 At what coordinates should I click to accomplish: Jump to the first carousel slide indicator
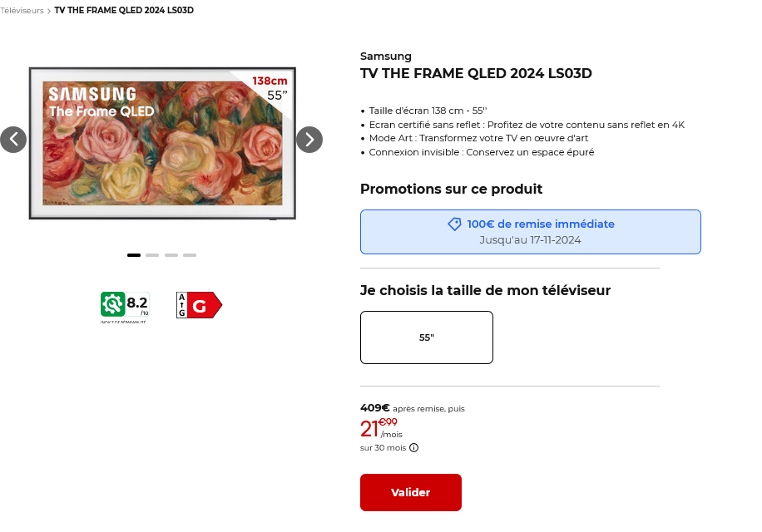click(134, 255)
